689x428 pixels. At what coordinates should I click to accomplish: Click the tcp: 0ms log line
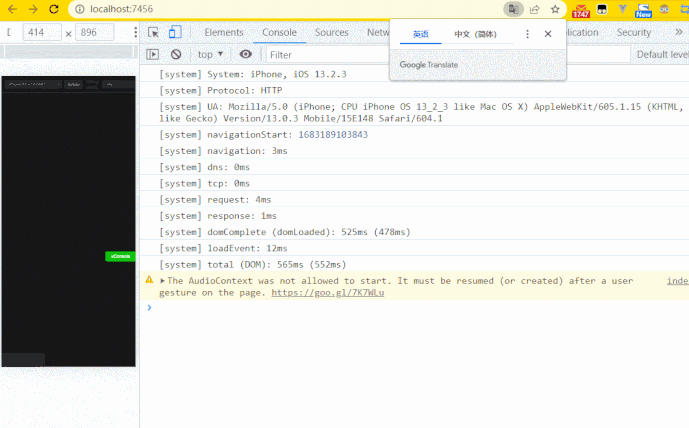pyautogui.click(x=204, y=184)
